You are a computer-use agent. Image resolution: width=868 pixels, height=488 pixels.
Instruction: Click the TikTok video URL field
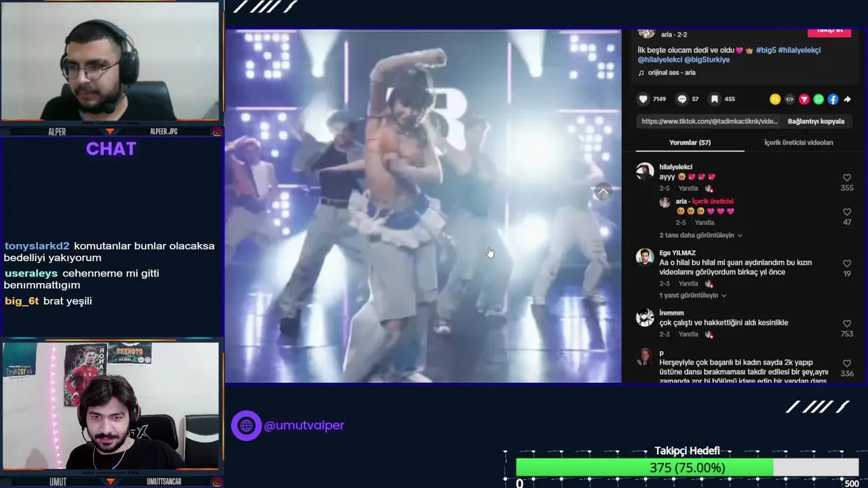[709, 121]
